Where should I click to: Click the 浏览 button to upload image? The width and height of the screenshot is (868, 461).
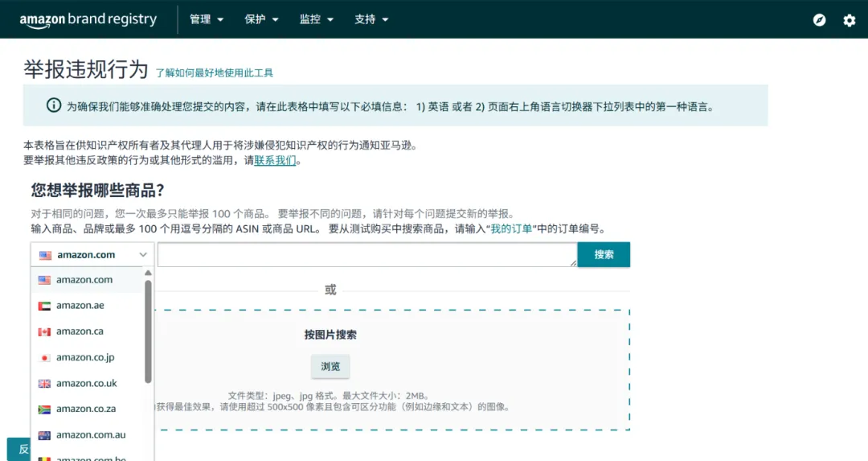click(330, 366)
